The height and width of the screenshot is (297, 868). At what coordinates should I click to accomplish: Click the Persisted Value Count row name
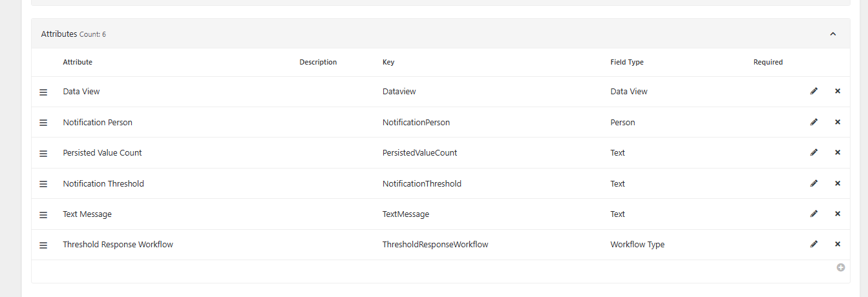[102, 153]
